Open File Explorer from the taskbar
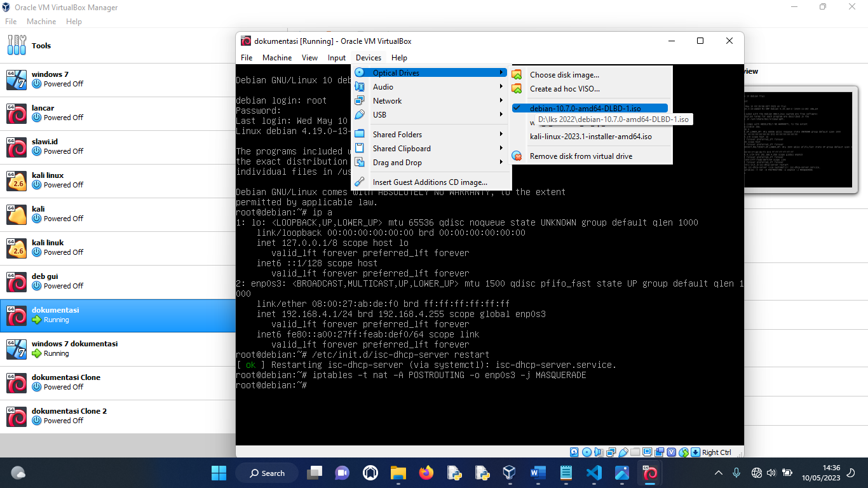Viewport: 868px width, 488px height. pyautogui.click(x=398, y=473)
